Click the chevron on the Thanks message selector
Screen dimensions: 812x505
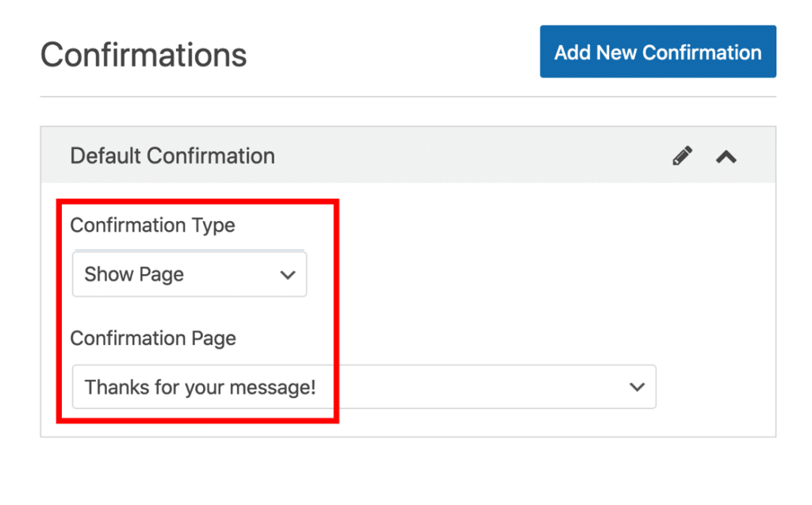pos(637,387)
